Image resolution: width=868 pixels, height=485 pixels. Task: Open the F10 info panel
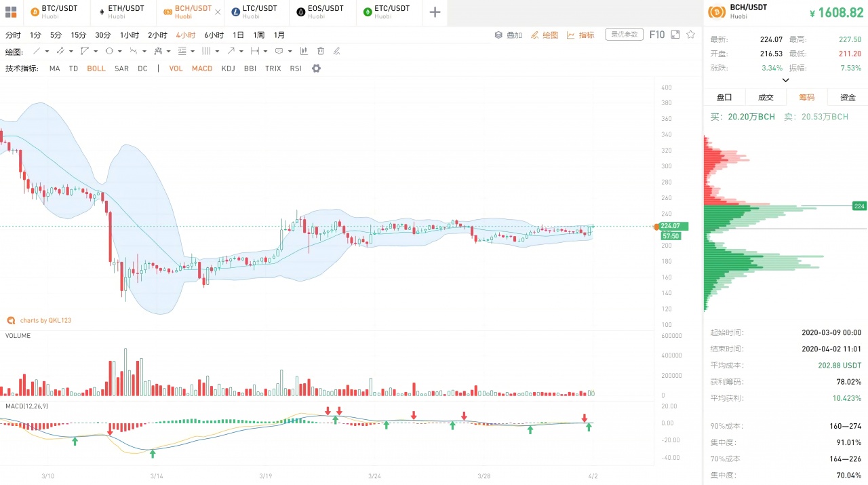coord(657,35)
